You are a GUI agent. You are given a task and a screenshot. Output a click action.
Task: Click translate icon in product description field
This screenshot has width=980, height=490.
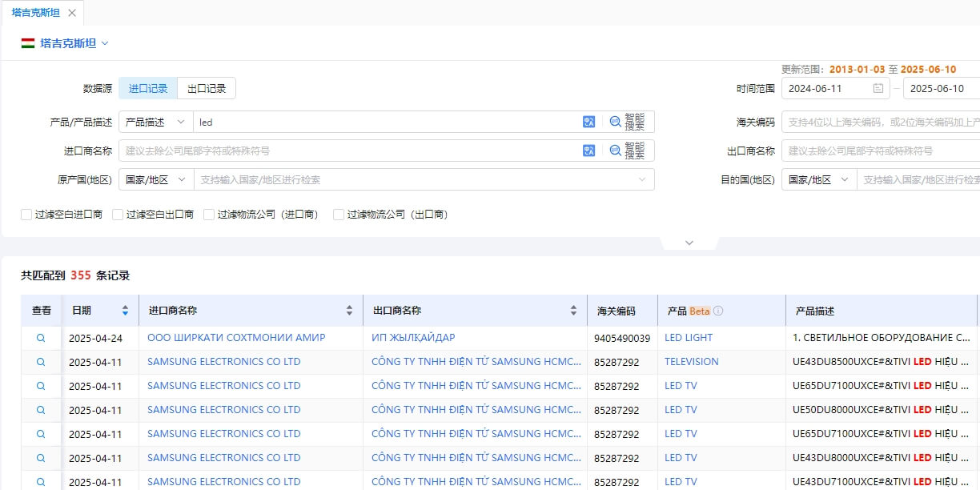click(x=589, y=122)
